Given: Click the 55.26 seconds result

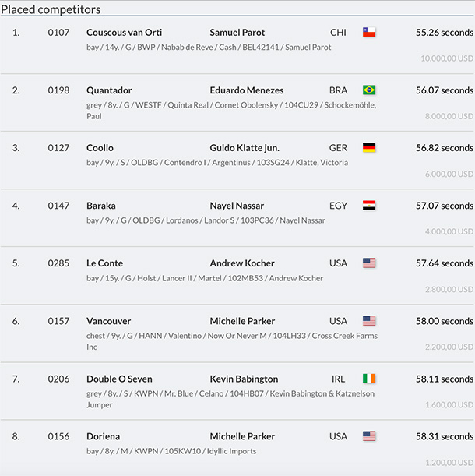Looking at the screenshot, I should tap(444, 33).
